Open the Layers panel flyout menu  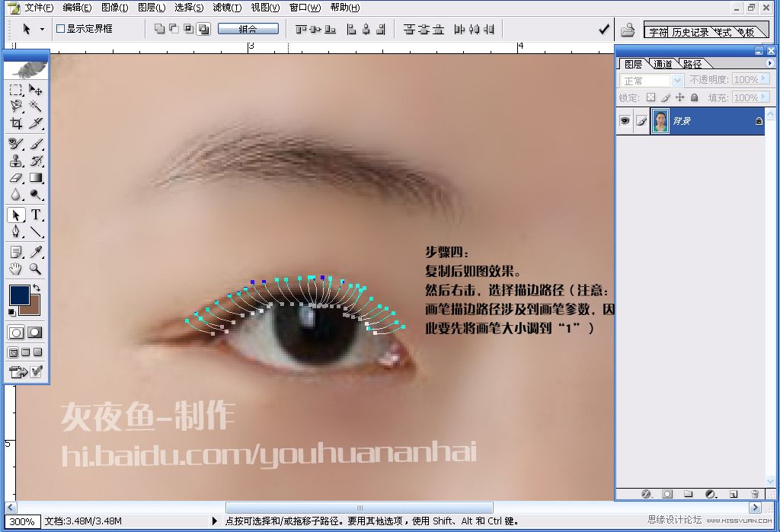[x=769, y=63]
